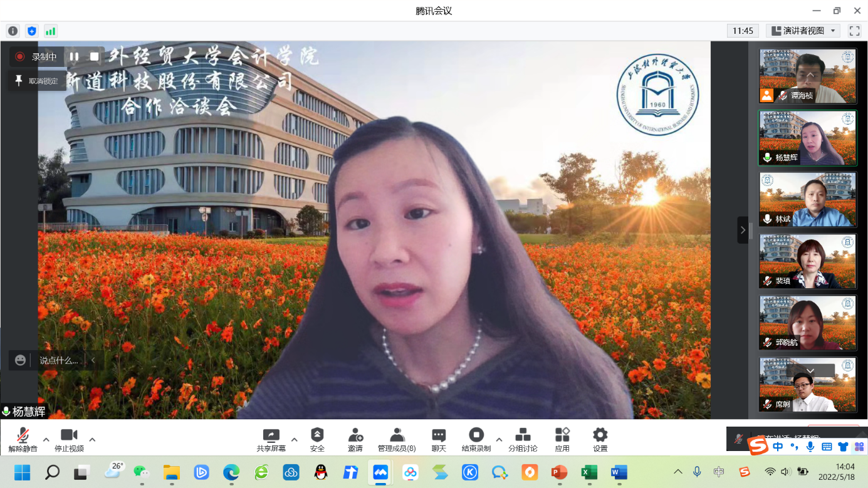Click the Invite (邀请) icon
Viewport: 868px width, 488px height.
point(355,435)
